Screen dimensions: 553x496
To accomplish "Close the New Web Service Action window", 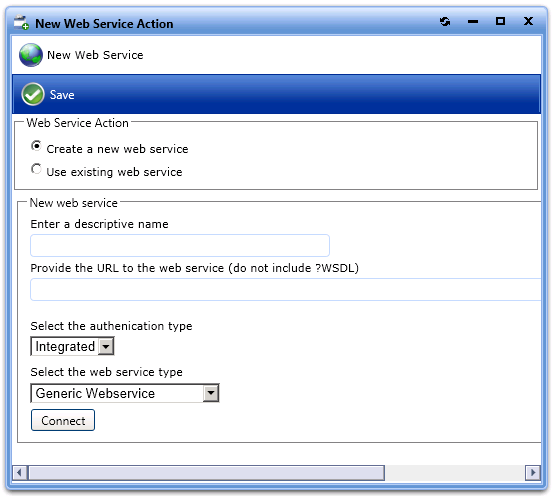I will pyautogui.click(x=528, y=21).
